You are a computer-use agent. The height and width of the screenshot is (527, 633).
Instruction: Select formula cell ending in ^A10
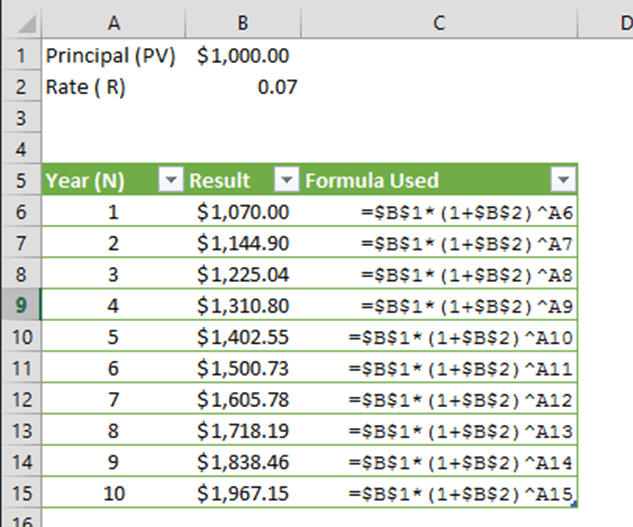[x=439, y=337]
